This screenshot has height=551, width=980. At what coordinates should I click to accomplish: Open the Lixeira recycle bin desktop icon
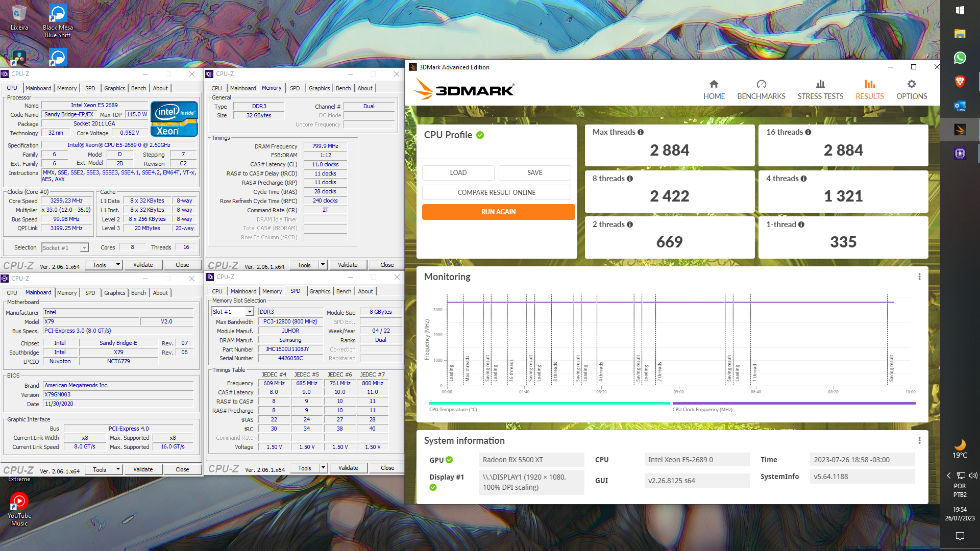click(x=19, y=17)
